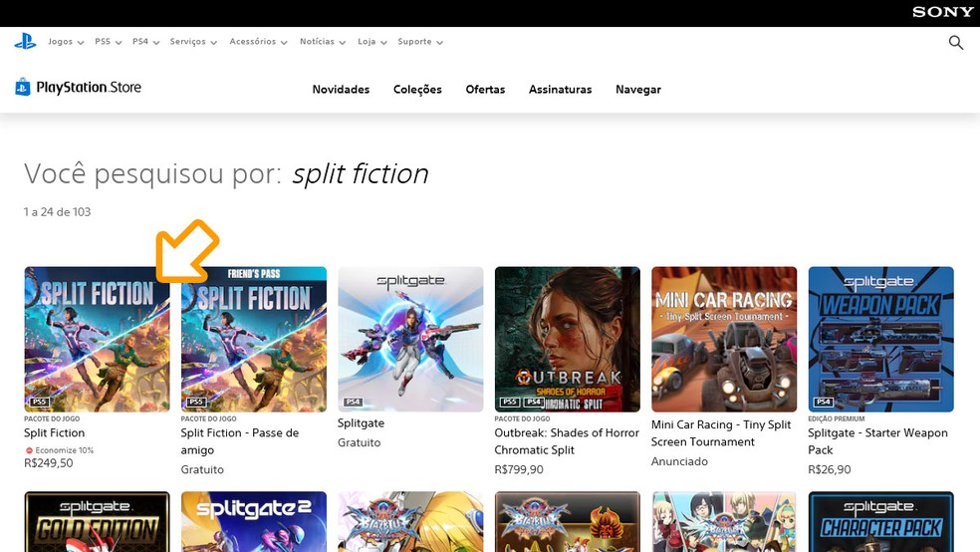Click the R$799,90 price
This screenshot has height=552, width=980.
[x=519, y=469]
